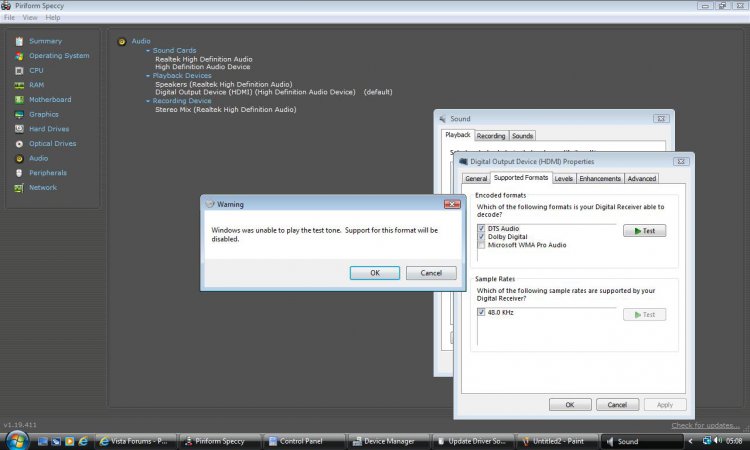Select the Playback tab in Sound window
Image resolution: width=750 pixels, height=450 pixels.
tap(458, 135)
